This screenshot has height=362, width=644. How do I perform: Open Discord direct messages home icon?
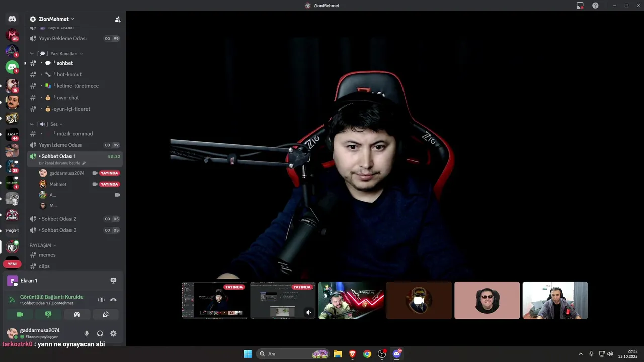click(x=12, y=19)
